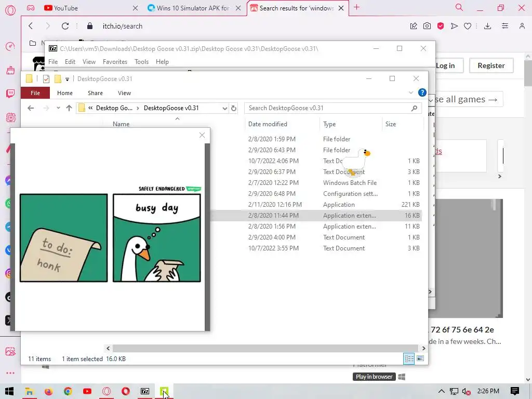
Task: Open the Explorer Share ribbon tab
Action: (x=95, y=93)
